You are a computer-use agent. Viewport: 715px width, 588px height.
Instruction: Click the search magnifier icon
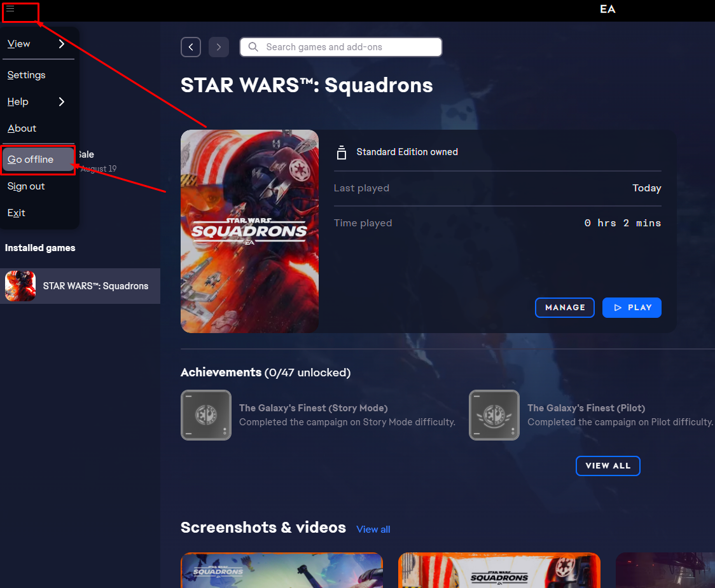point(253,47)
